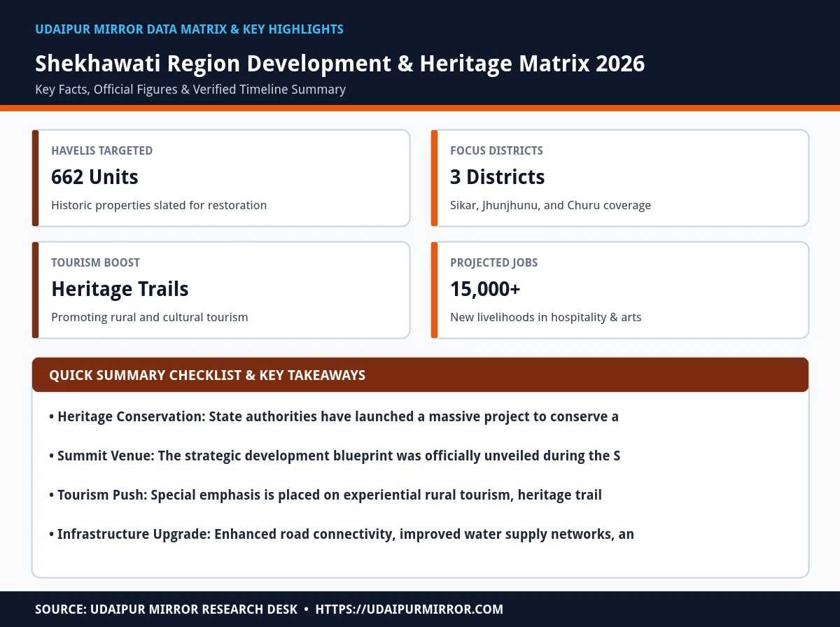Click the 'TOURISM BOOST' label
Screen dimensions: 840x627
pyautogui.click(x=95, y=262)
